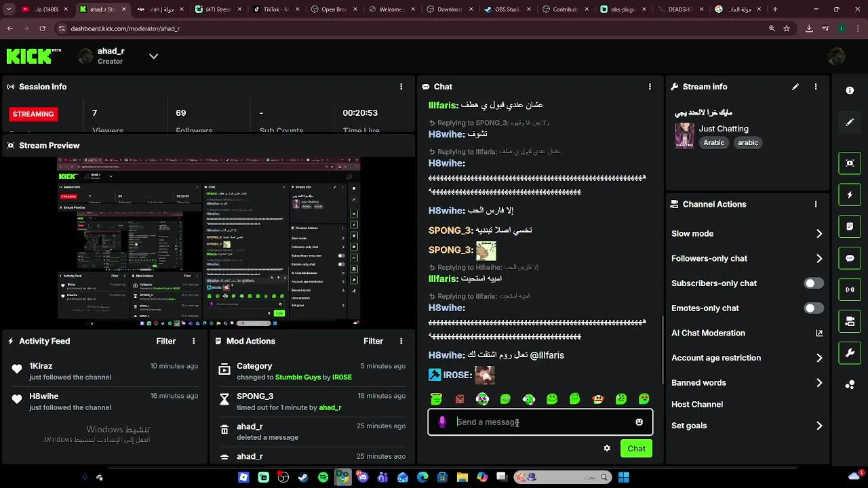The width and height of the screenshot is (868, 488).
Task: Switch to the DEADSHOT browser tab
Action: [680, 9]
